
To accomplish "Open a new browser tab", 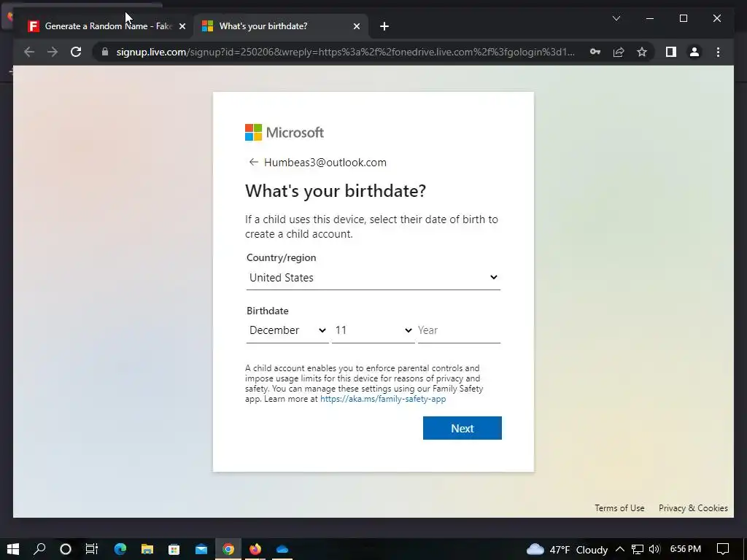I will coord(384,26).
